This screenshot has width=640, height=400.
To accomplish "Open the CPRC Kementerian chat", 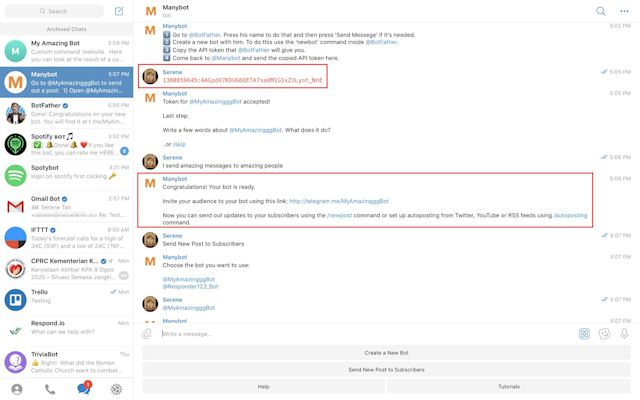I will click(67, 269).
